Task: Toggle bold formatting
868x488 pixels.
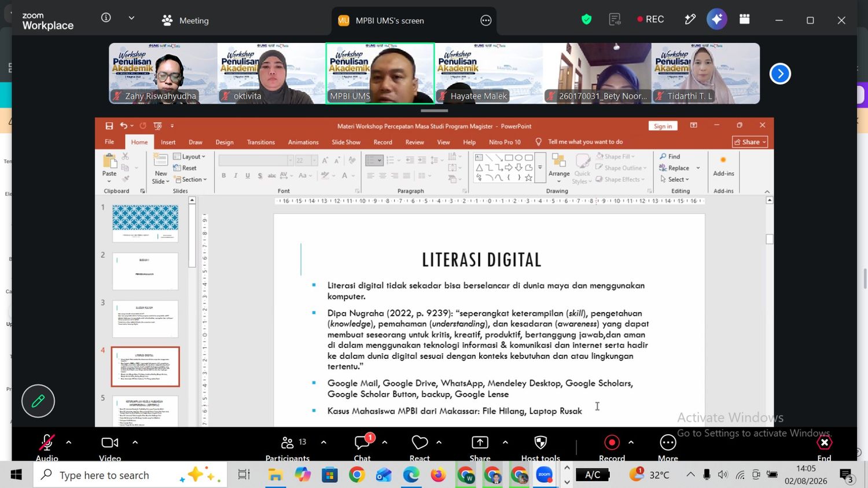Action: click(223, 175)
